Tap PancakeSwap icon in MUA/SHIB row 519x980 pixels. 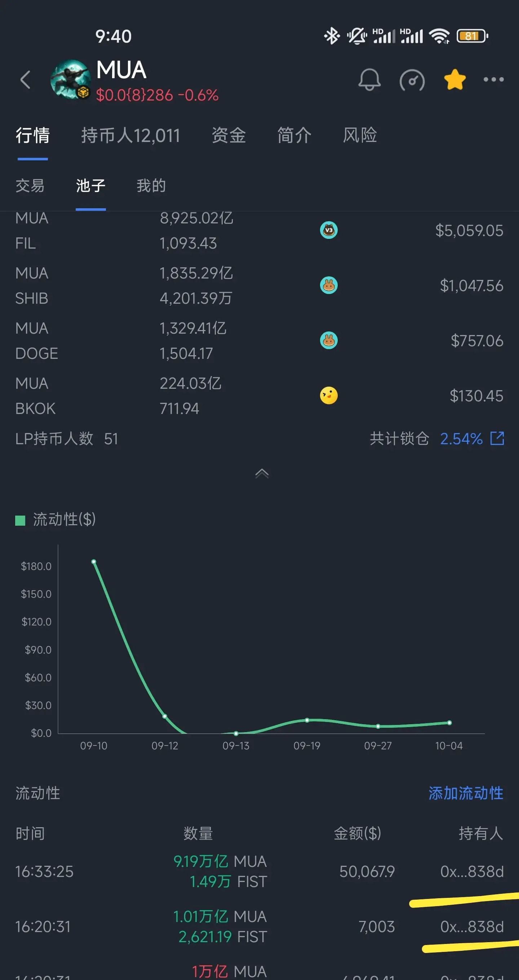tap(329, 285)
